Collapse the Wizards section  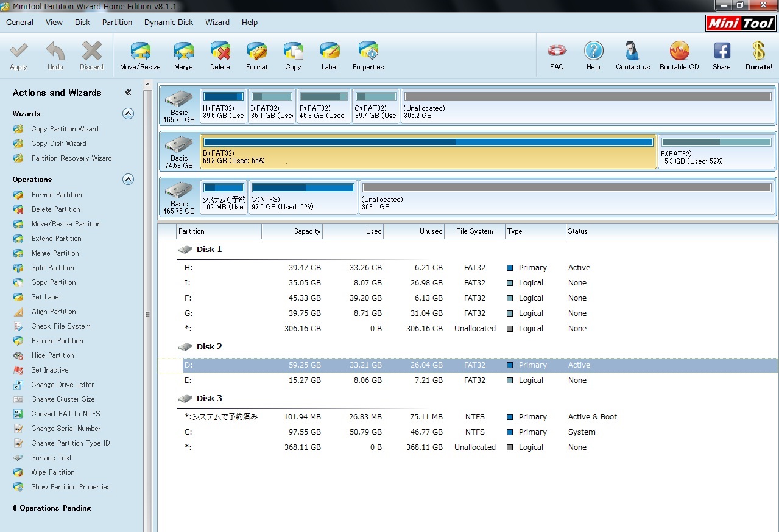point(128,114)
